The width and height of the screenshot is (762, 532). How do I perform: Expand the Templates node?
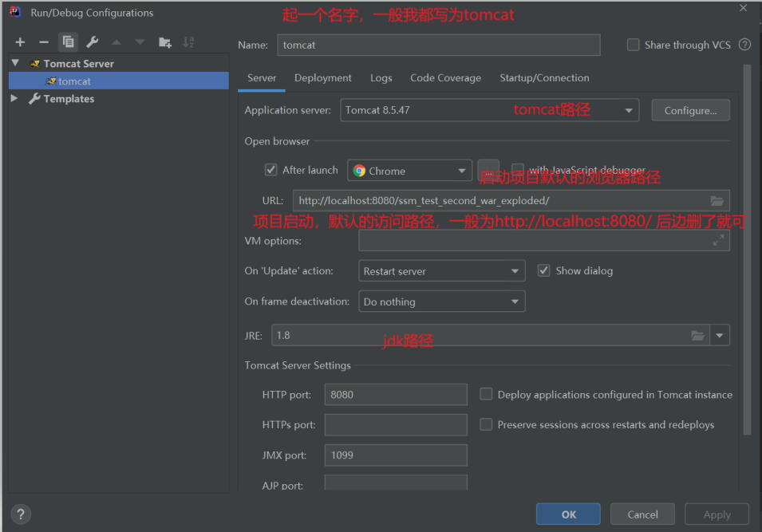tap(14, 98)
